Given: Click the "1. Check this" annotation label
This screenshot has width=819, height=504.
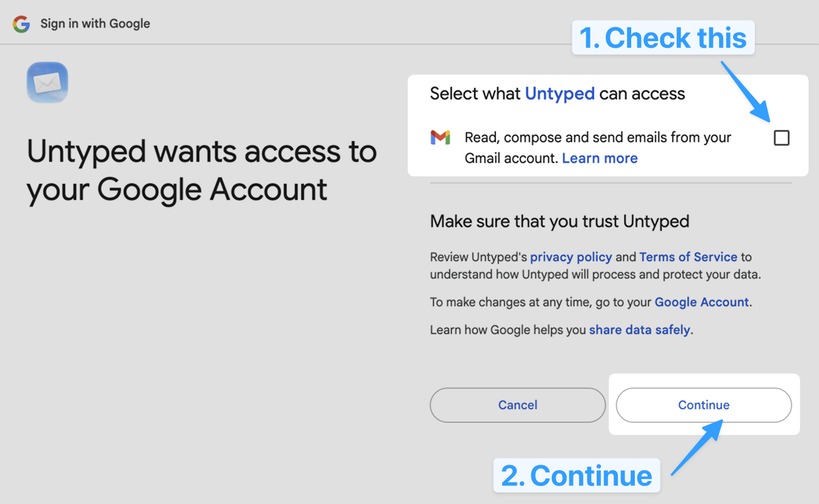Looking at the screenshot, I should click(663, 38).
